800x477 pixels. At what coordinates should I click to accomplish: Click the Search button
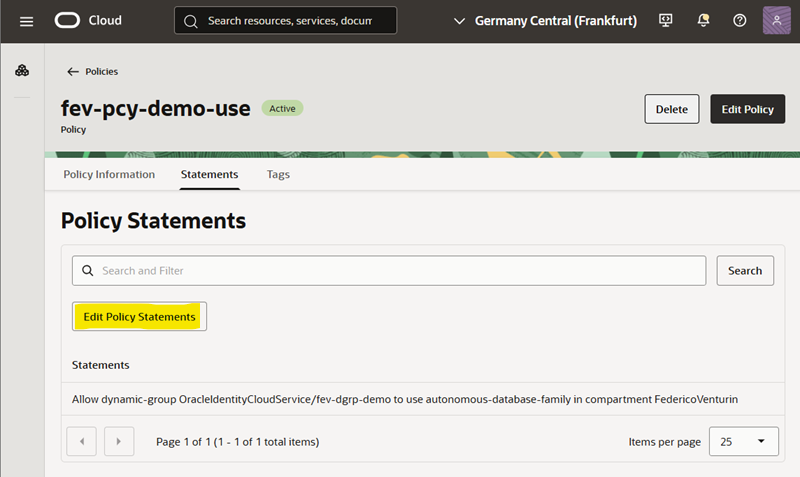pos(745,270)
